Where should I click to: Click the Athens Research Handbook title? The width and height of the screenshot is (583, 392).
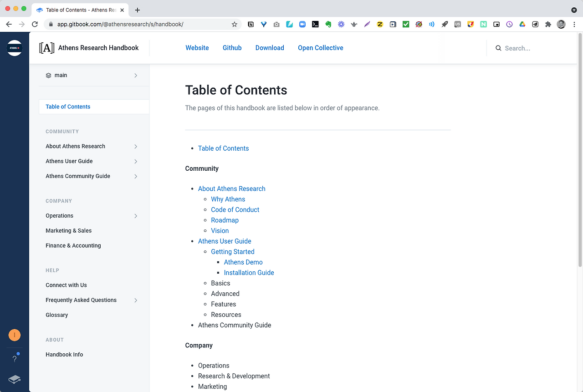[98, 48]
